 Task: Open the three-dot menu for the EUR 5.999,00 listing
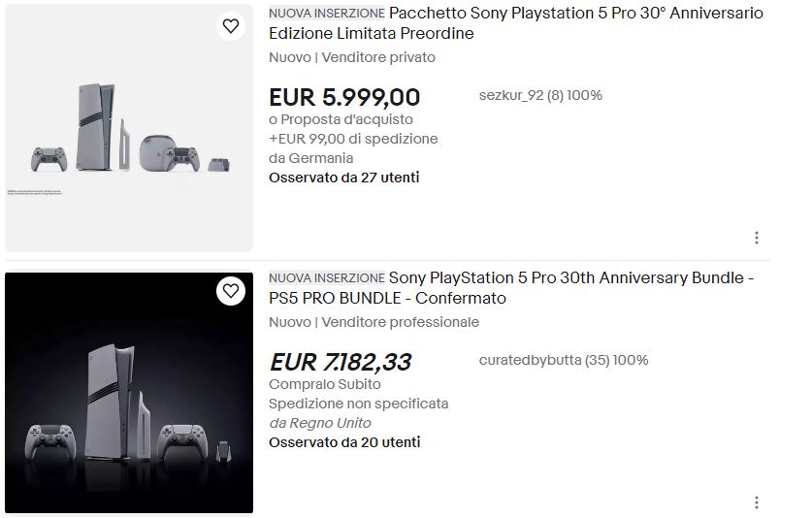click(x=756, y=238)
